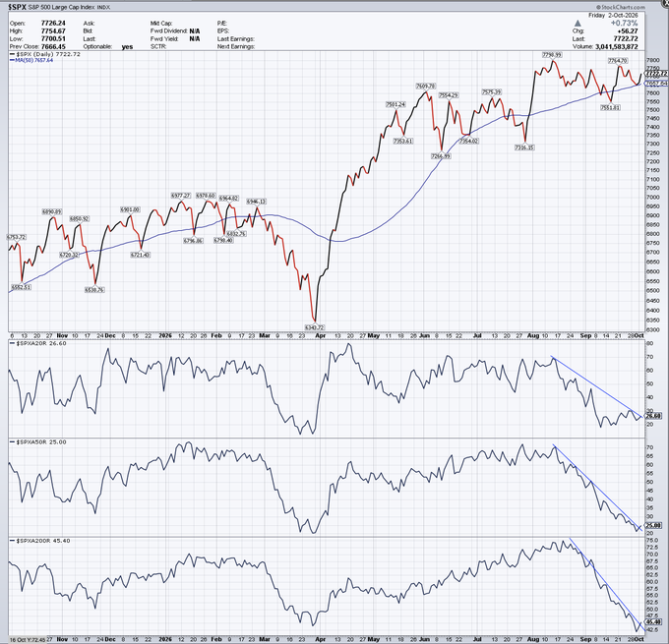Click the 6850.32 peak price label
This screenshot has height=644, width=669.
pyautogui.click(x=79, y=219)
